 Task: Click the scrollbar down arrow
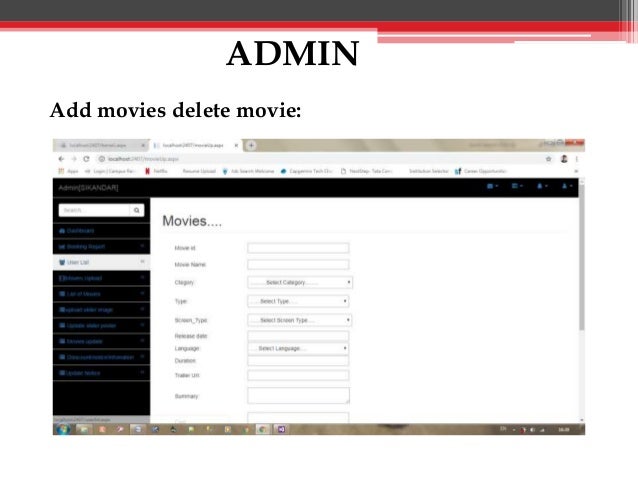click(x=581, y=420)
